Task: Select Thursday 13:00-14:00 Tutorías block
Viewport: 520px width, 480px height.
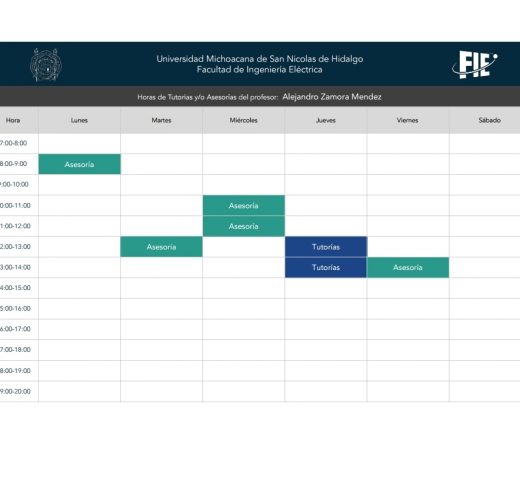Action: pos(326,267)
